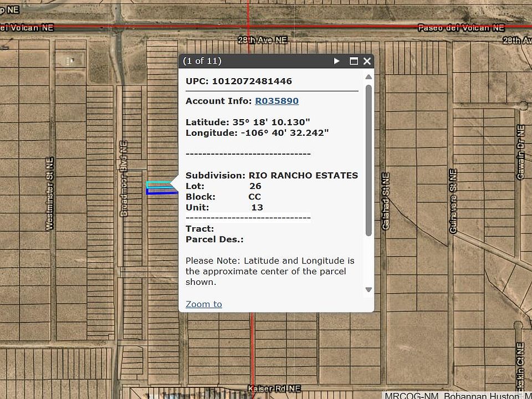Screen dimensions: 532x399
Task: Click the Galahad St NE street label
Action: (385, 201)
